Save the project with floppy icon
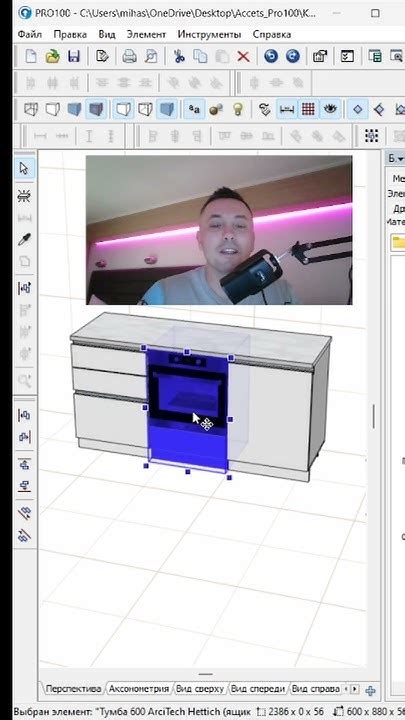The width and height of the screenshot is (405, 720). (73, 56)
